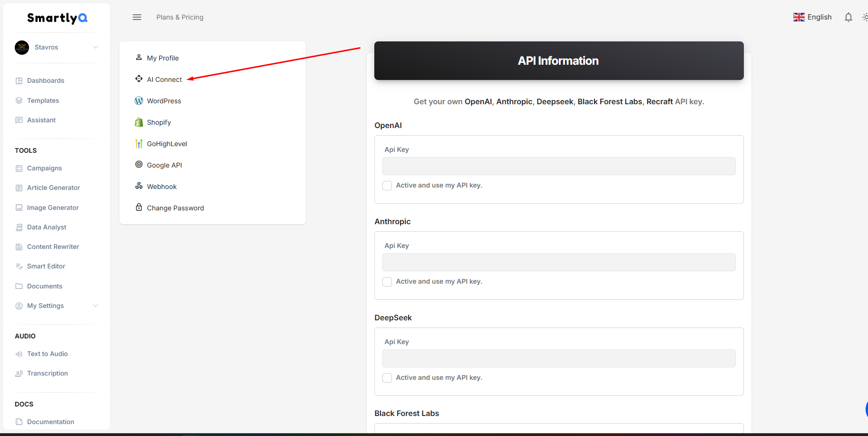Enable OpenAI 'Active and use my API key'
Image resolution: width=868 pixels, height=436 pixels.
point(387,186)
